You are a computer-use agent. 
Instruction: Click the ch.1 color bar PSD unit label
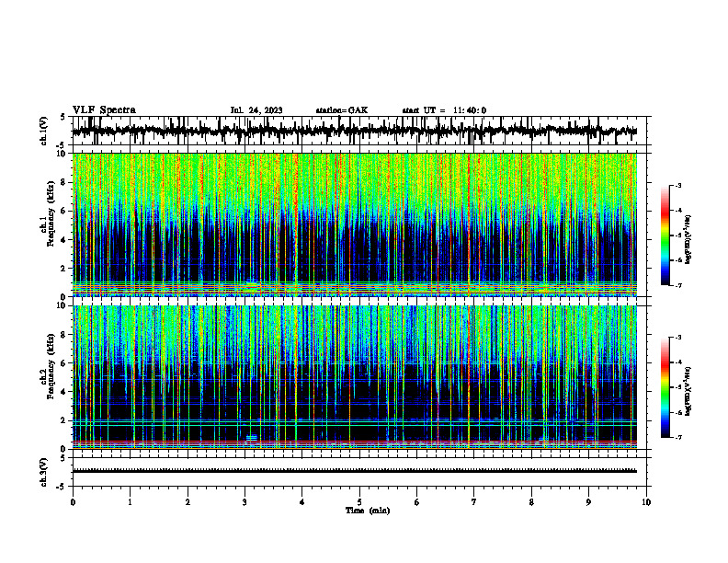(688, 239)
